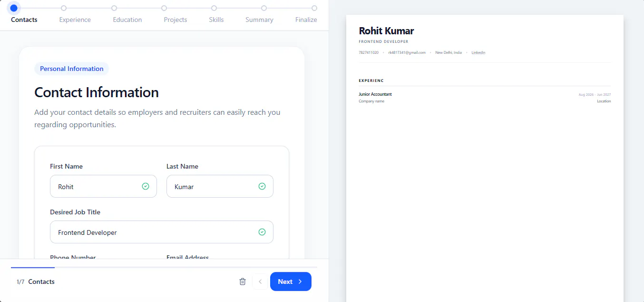Click the Desired Job Title input
Image resolution: width=644 pixels, height=302 pixels.
(x=162, y=232)
